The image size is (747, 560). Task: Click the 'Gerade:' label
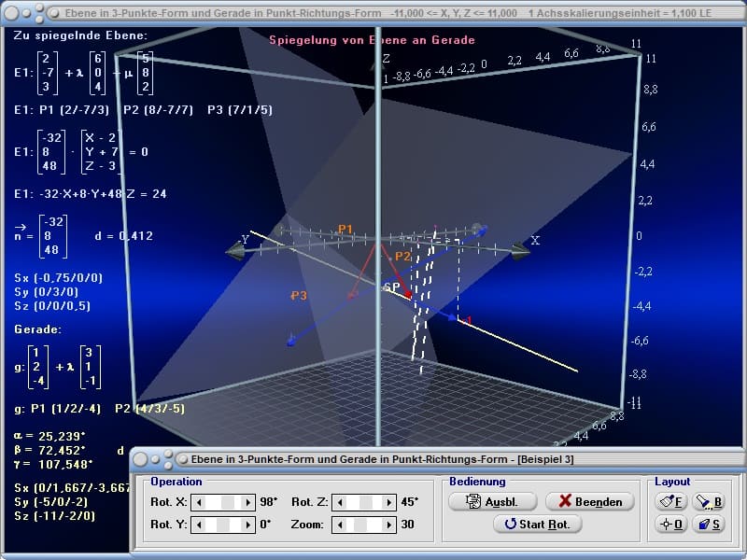pos(38,329)
